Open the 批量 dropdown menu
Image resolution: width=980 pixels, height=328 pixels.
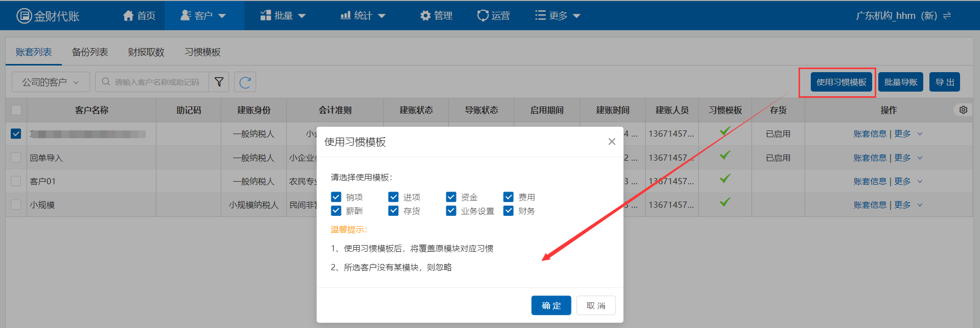tap(283, 16)
